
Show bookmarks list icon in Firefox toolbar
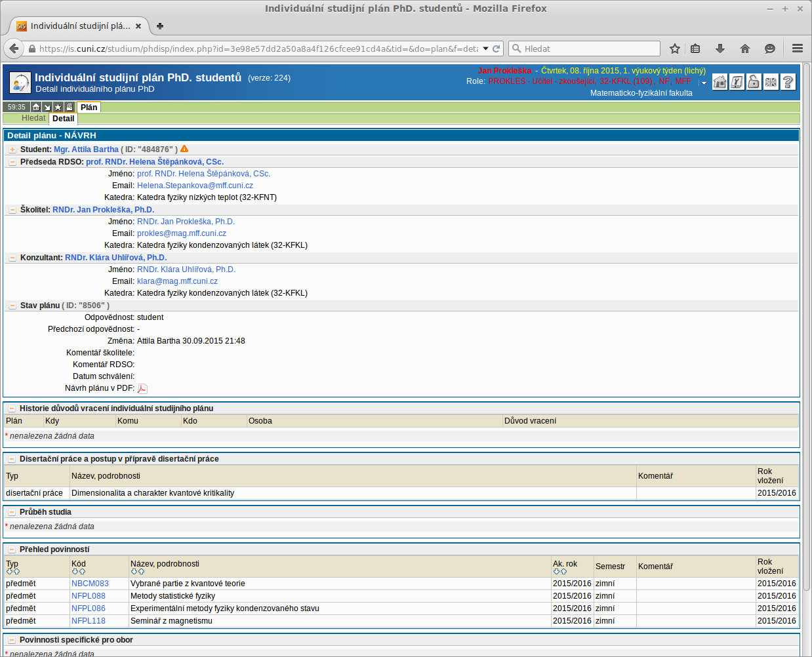696,49
